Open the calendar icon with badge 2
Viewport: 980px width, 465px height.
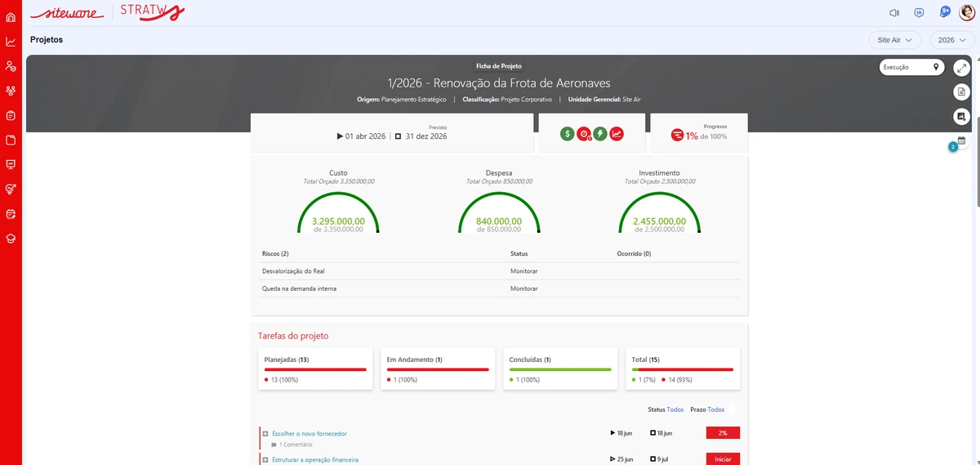[960, 142]
